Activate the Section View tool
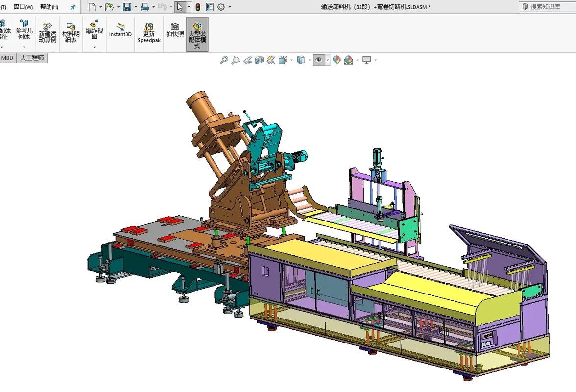Screen dimensions: 576x392 click(x=259, y=60)
